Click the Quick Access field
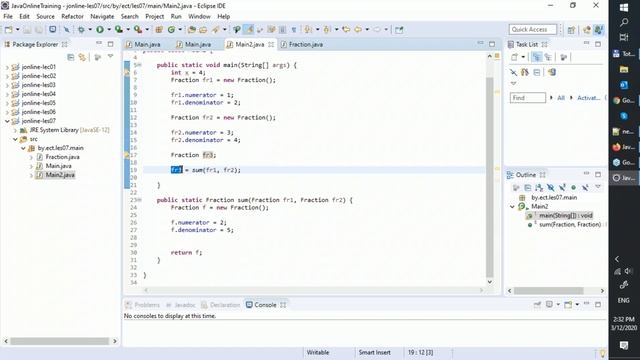 (x=533, y=29)
